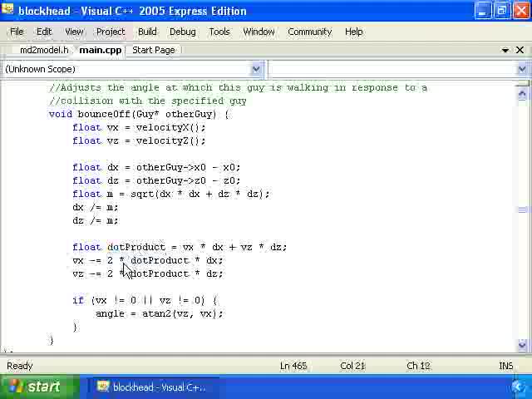Click the '//collision with the specified guy' comment
532x399 pixels.
click(x=148, y=101)
